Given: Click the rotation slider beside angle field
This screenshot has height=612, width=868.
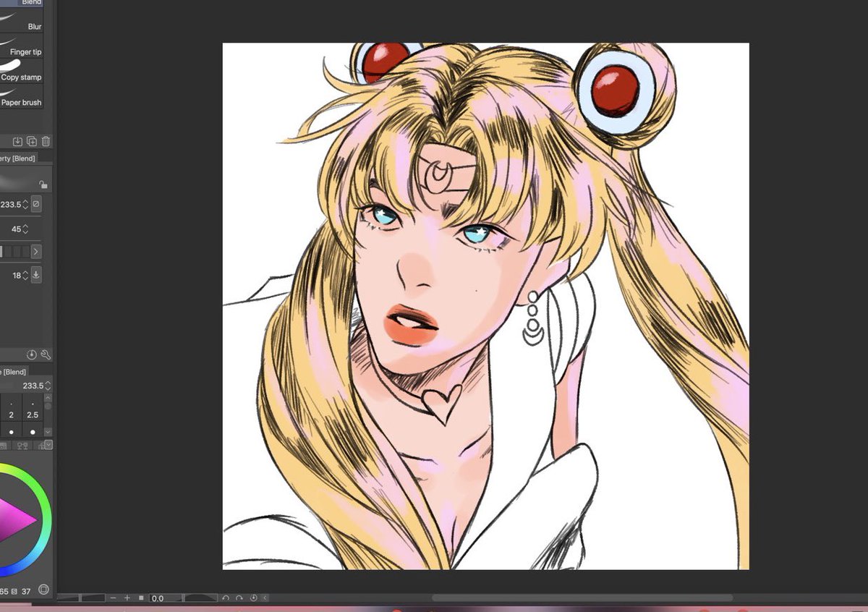Looking at the screenshot, I should pos(201,598).
